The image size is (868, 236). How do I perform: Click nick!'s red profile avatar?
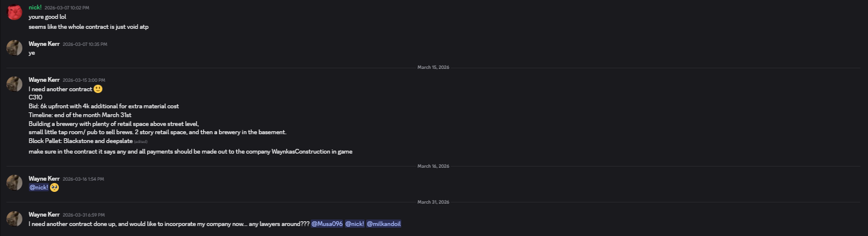tap(15, 12)
